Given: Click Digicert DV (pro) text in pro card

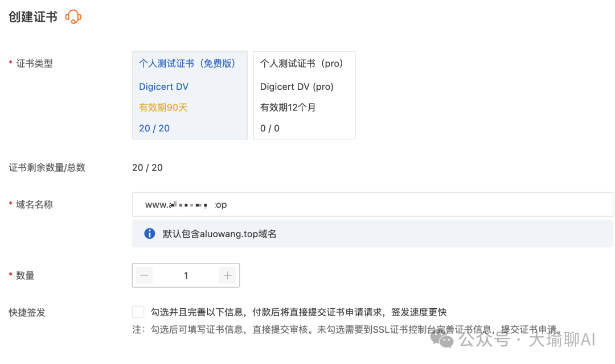Looking at the screenshot, I should coord(297,86).
